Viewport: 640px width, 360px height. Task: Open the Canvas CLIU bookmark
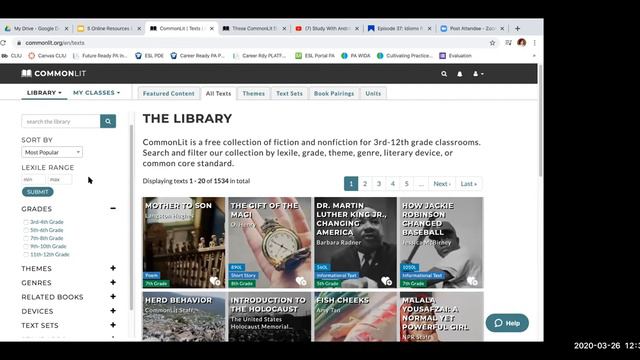point(47,56)
